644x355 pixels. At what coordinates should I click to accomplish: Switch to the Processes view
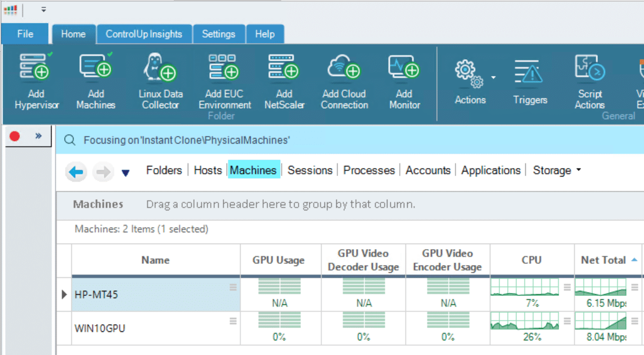369,170
